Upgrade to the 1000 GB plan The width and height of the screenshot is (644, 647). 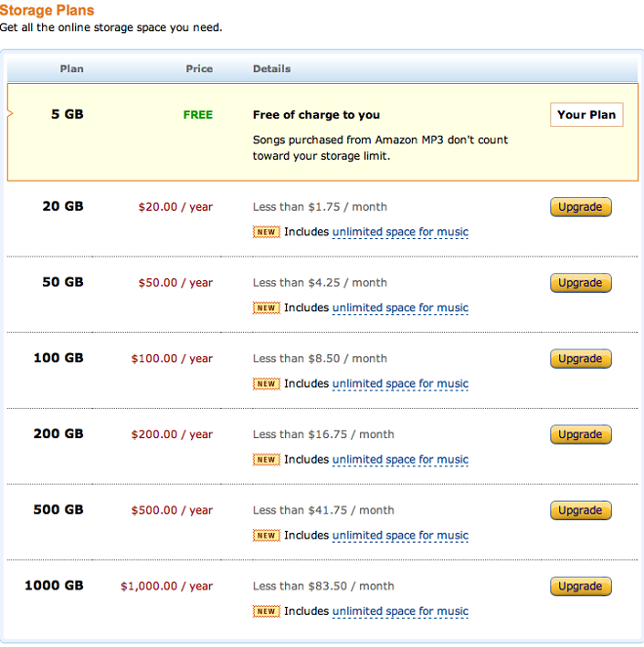click(x=581, y=586)
